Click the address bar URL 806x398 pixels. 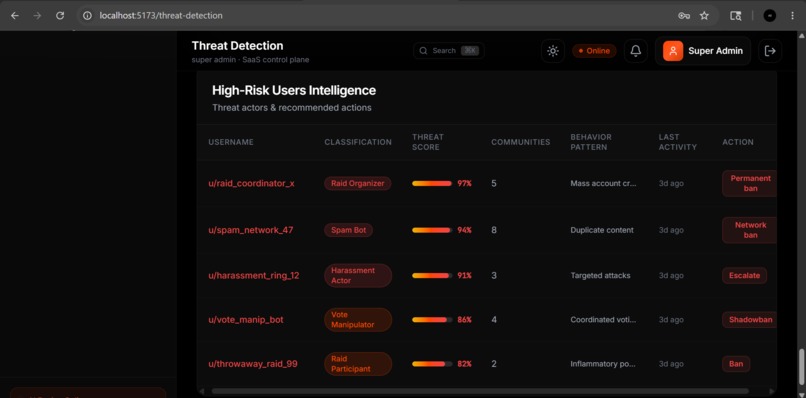click(x=161, y=15)
